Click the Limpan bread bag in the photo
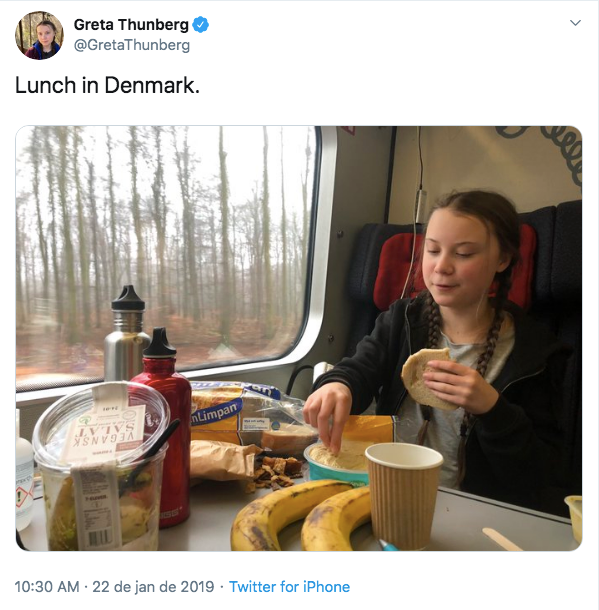 249,414
